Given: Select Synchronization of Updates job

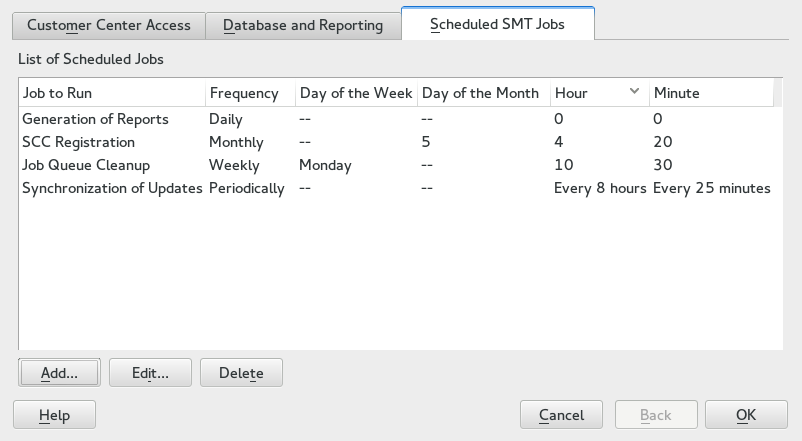Looking at the screenshot, I should (x=112, y=188).
